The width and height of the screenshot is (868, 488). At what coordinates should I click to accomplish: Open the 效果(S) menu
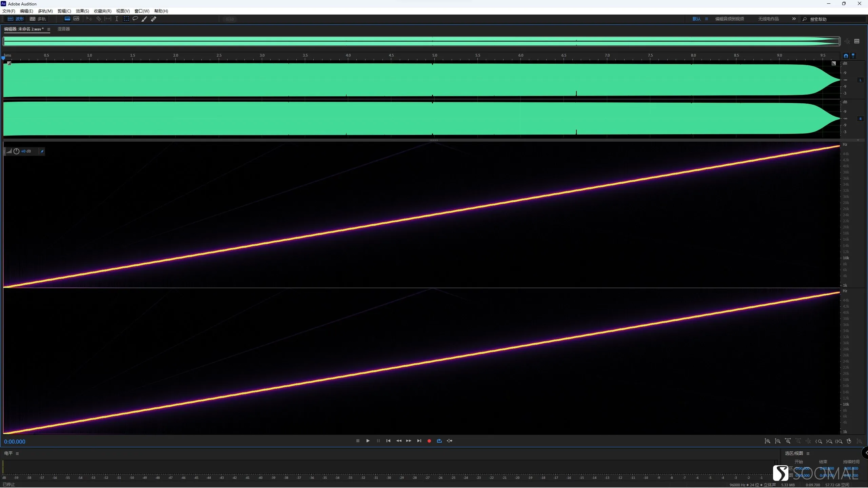(82, 11)
